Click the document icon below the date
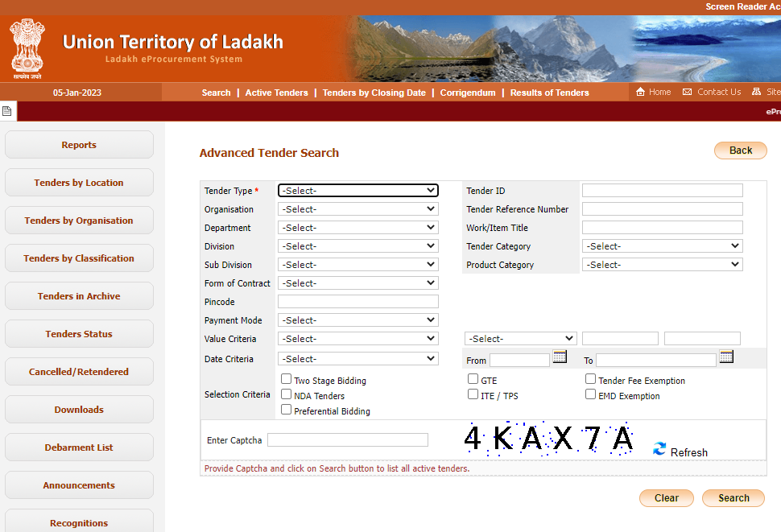Viewport: 781px width, 532px height. point(7,111)
